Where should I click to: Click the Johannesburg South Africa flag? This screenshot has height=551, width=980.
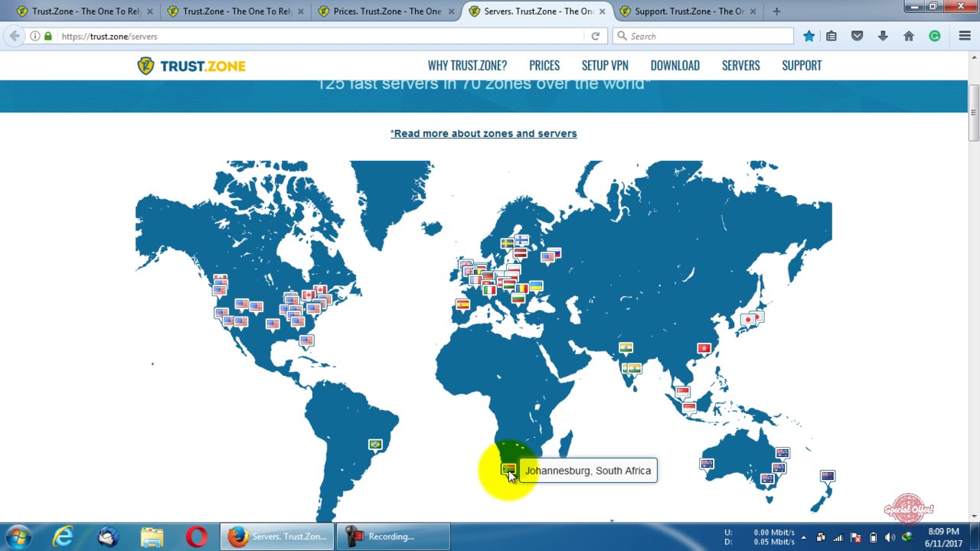[x=508, y=468]
